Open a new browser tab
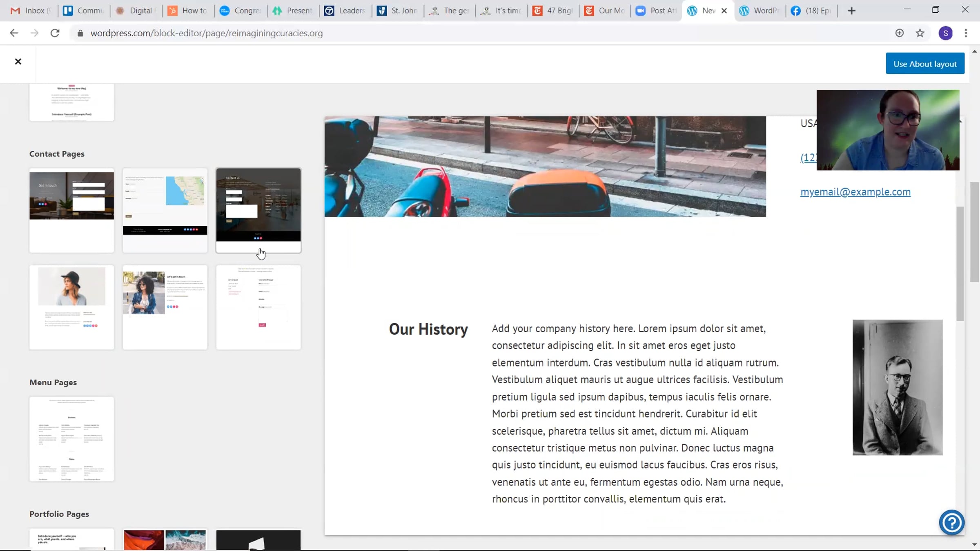 [851, 11]
